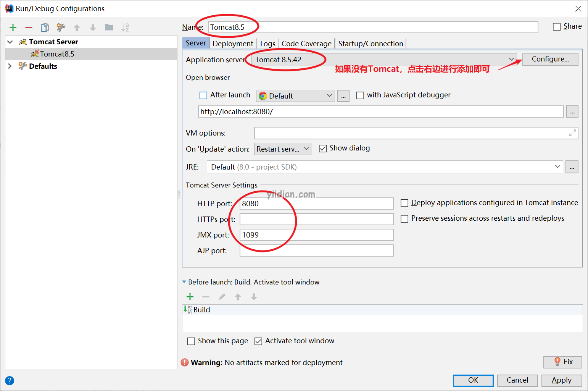Click the Apply button
The height and width of the screenshot is (391, 588).
[562, 380]
